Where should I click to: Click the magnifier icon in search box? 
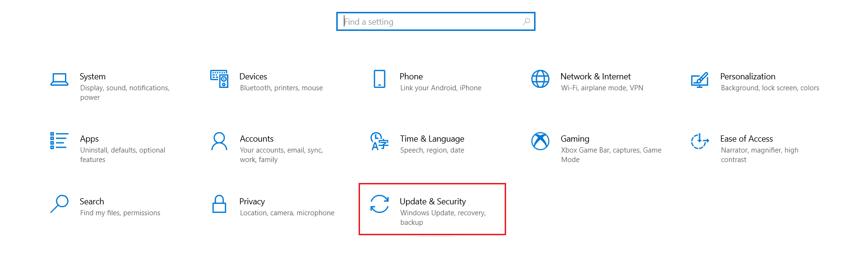(526, 21)
